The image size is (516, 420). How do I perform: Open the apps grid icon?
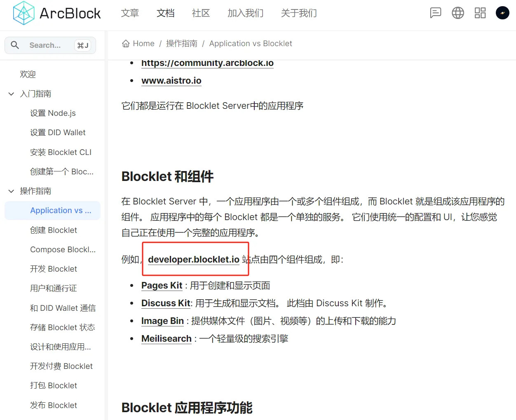480,13
